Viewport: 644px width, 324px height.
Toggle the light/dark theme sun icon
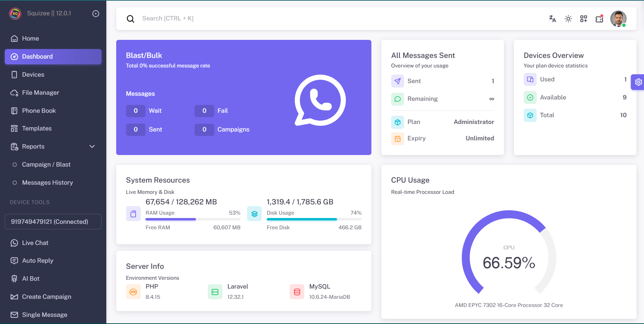(x=568, y=19)
